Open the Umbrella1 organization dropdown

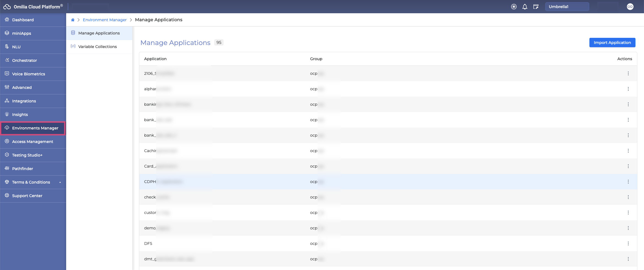pyautogui.click(x=567, y=7)
